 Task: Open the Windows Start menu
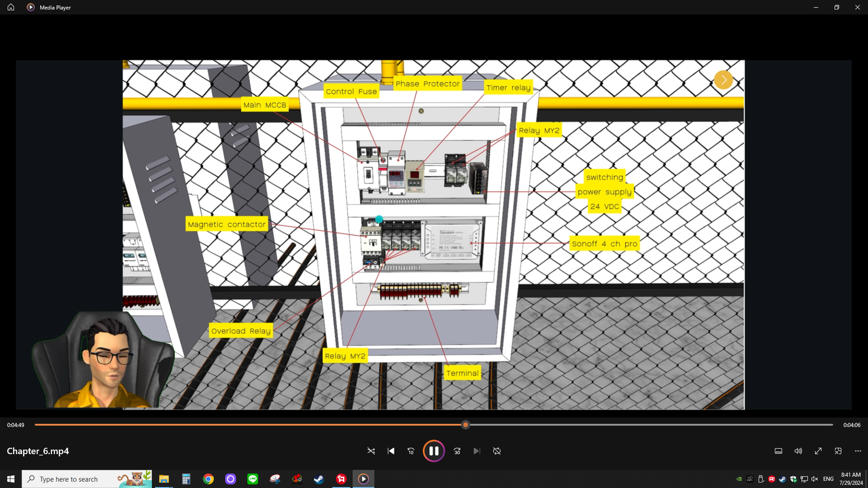11,479
